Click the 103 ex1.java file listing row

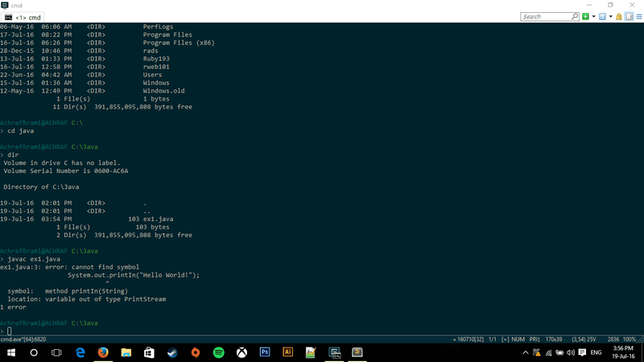point(87,219)
